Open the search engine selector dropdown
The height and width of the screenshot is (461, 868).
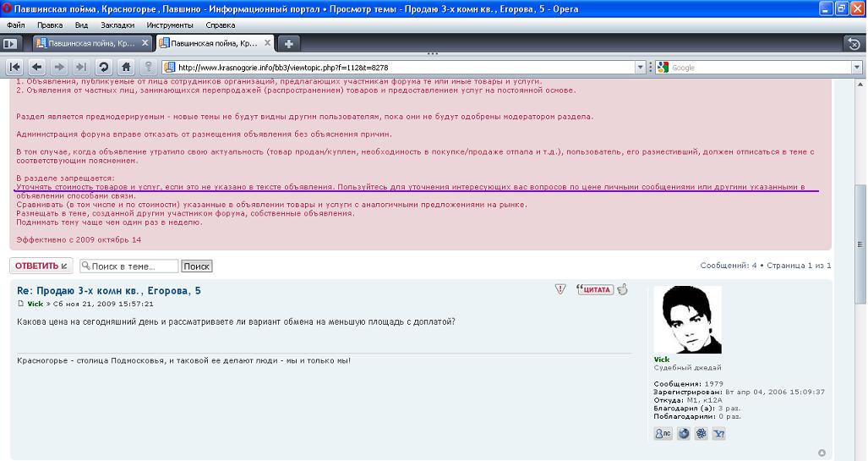pos(663,68)
